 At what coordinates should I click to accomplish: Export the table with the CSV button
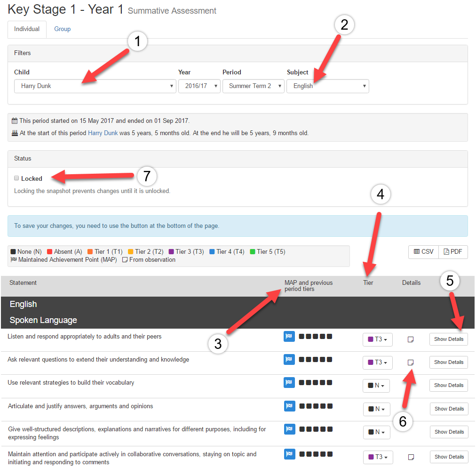tap(423, 252)
